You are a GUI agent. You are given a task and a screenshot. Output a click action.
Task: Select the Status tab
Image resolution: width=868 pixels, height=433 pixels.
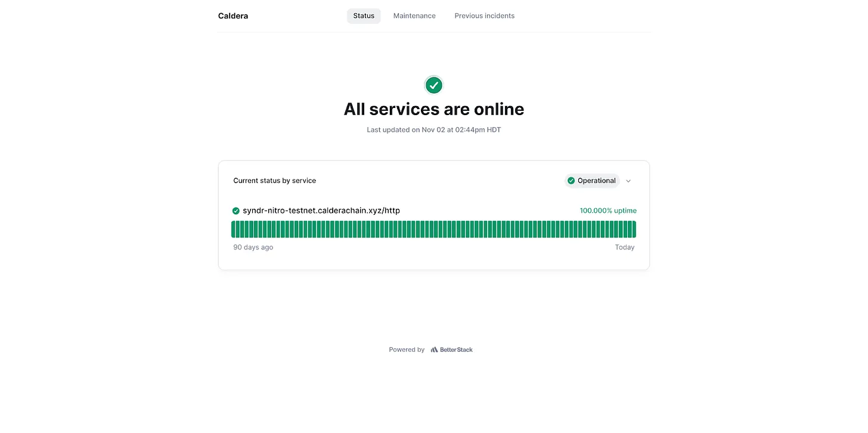click(x=364, y=16)
